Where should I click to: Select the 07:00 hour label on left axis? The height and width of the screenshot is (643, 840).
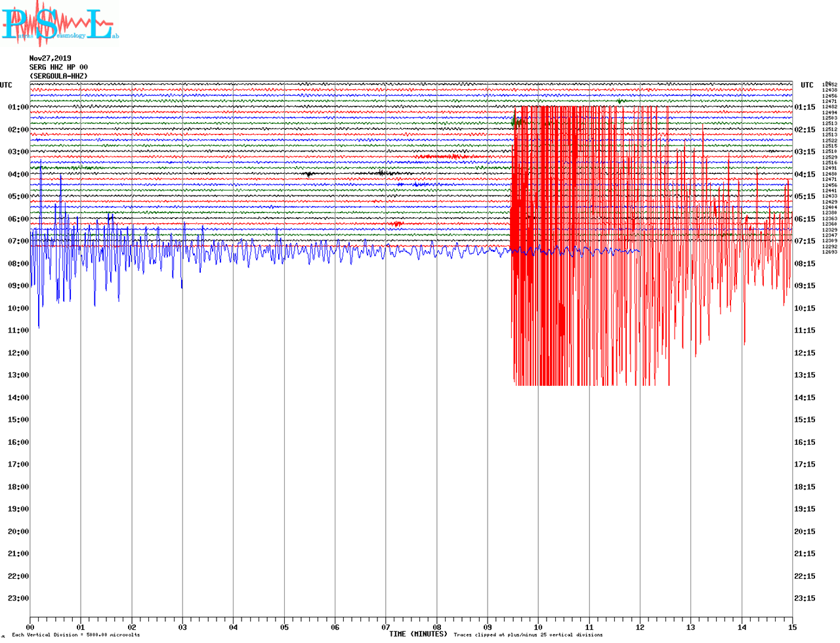[18, 241]
